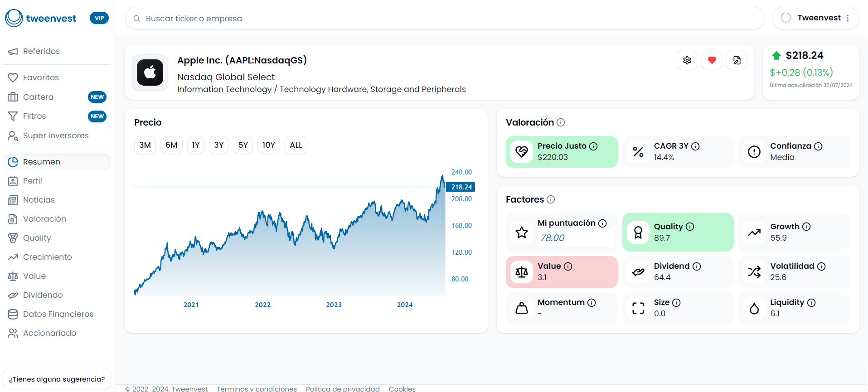Open the Filtros section
This screenshot has height=392, width=868.
click(34, 116)
